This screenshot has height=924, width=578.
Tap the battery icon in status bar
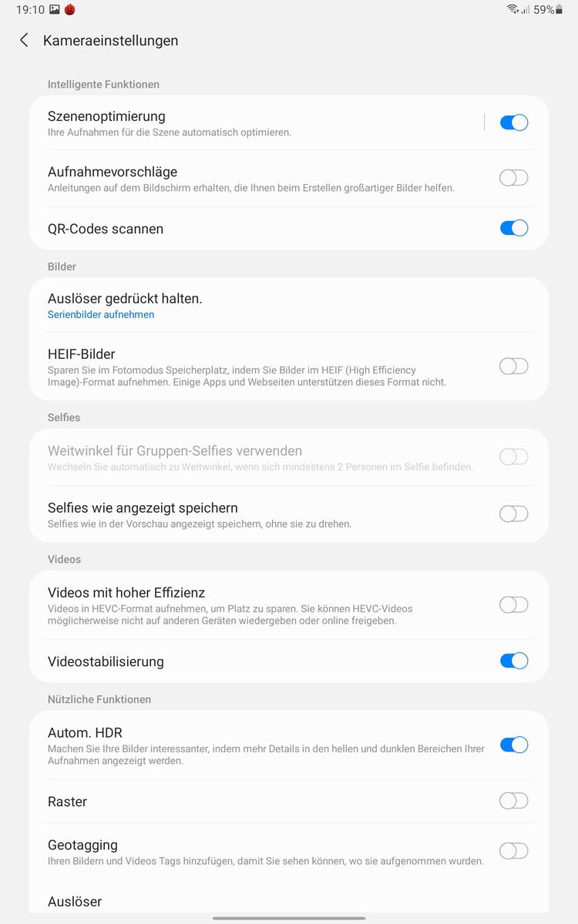[x=560, y=10]
